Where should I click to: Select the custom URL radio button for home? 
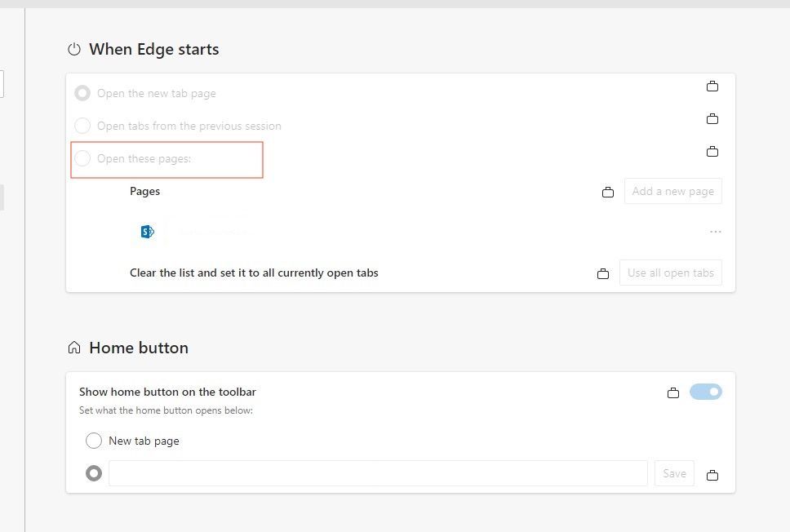pos(94,473)
